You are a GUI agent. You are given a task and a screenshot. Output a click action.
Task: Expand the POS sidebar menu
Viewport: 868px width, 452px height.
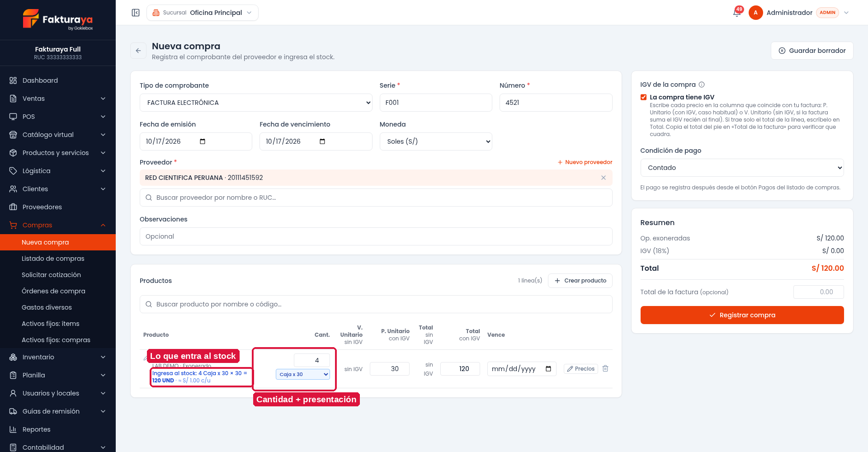point(58,117)
